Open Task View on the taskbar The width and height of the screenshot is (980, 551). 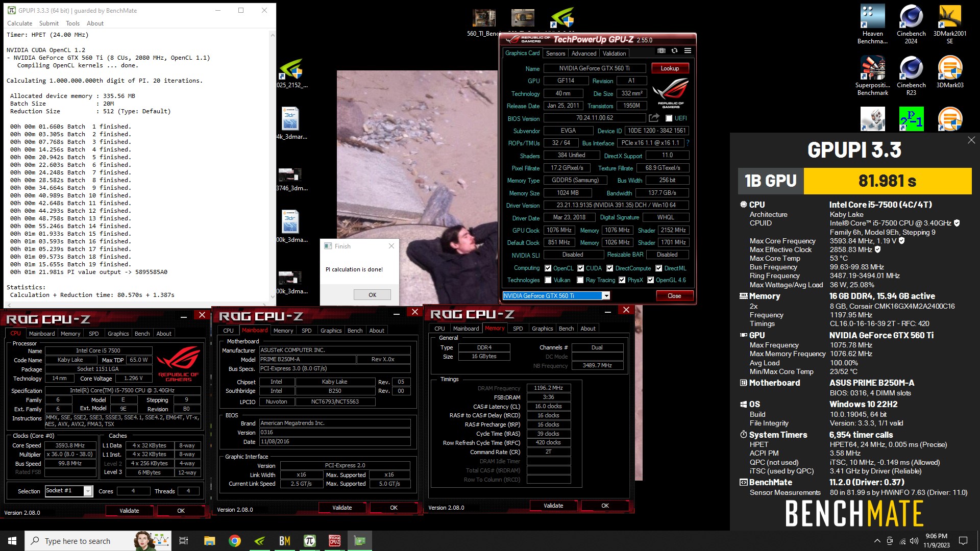tap(184, 541)
